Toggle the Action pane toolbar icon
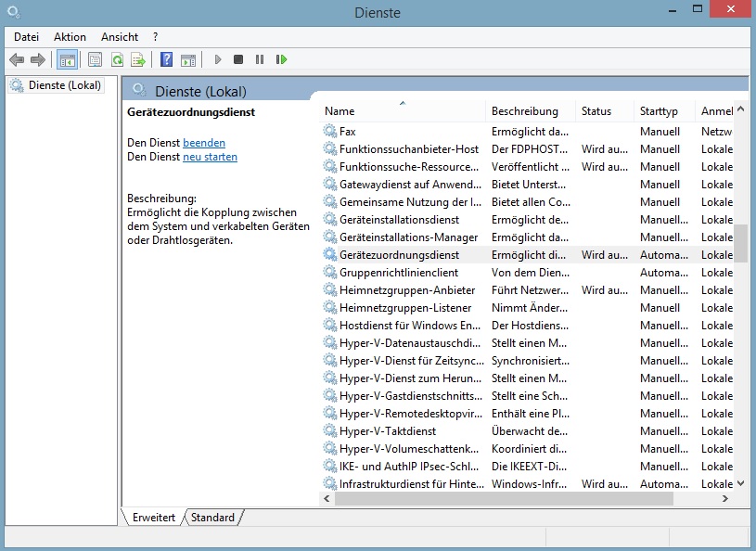 [188, 59]
